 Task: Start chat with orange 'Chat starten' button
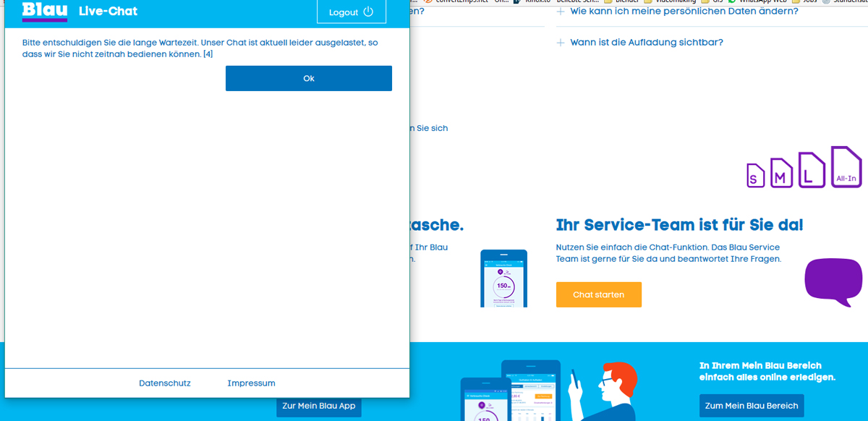point(598,294)
